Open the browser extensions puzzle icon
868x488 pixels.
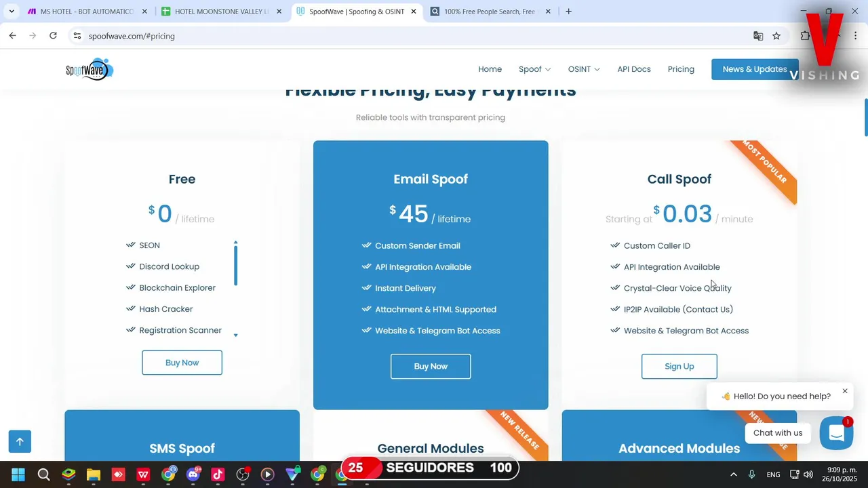point(805,36)
